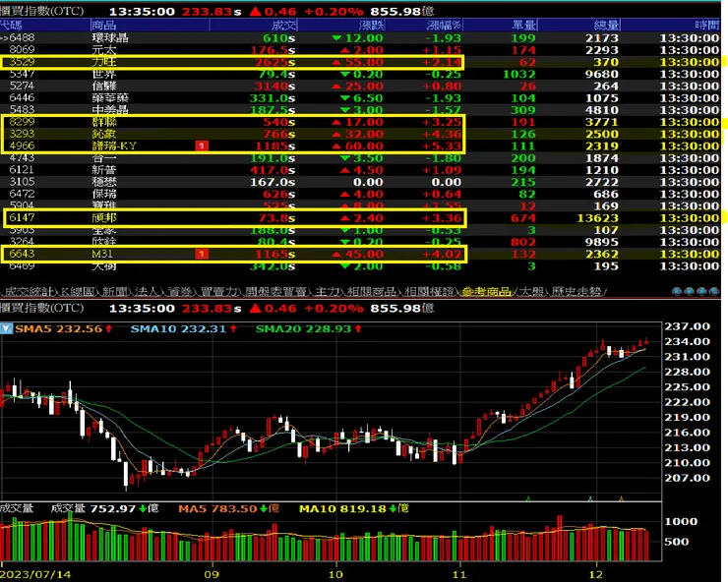Select the stock code 6472 row
The image size is (728, 582).
point(360,194)
